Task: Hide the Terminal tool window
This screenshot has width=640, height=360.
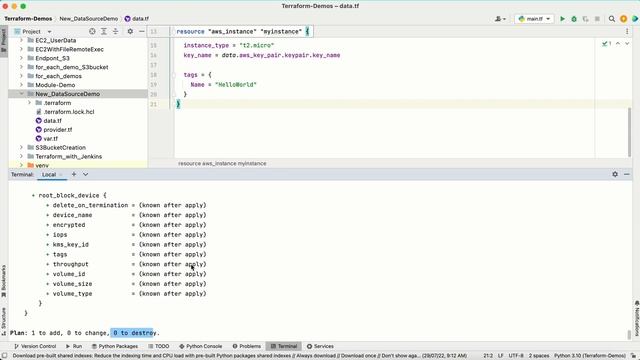Action: (x=627, y=174)
